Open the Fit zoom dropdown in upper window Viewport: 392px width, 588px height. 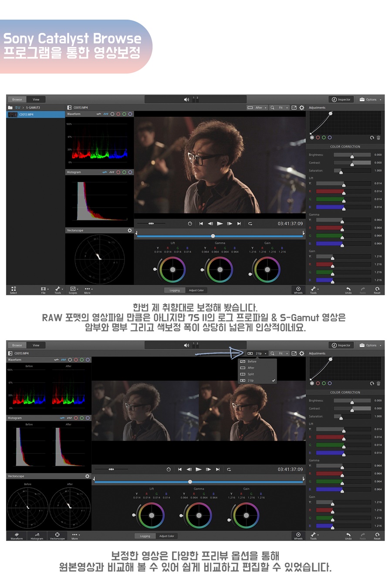click(284, 108)
